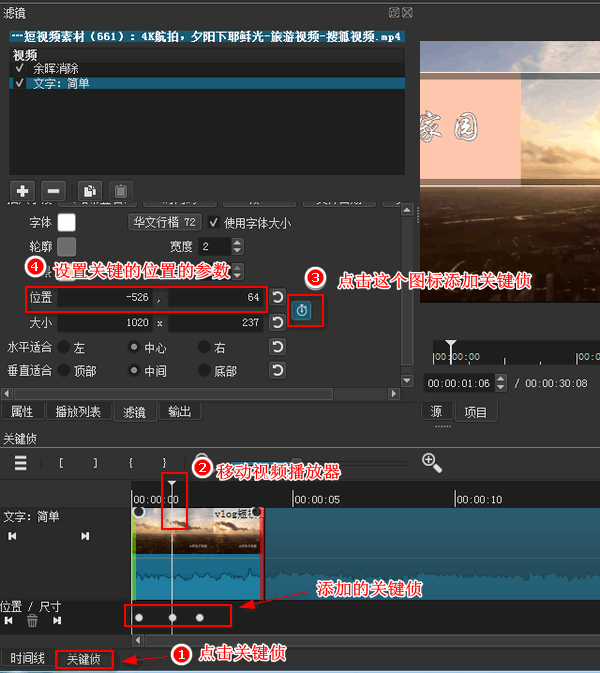
Task: Reset size values to default
Action: point(278,322)
